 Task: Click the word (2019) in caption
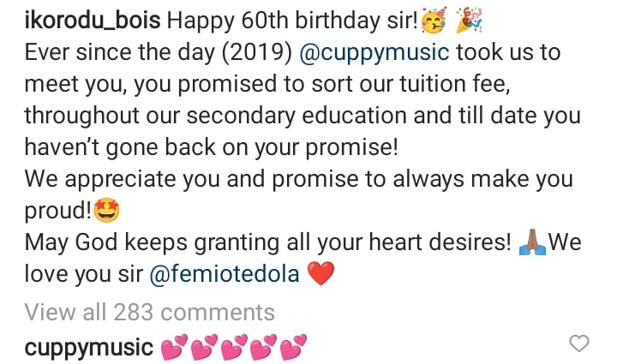pos(256,53)
